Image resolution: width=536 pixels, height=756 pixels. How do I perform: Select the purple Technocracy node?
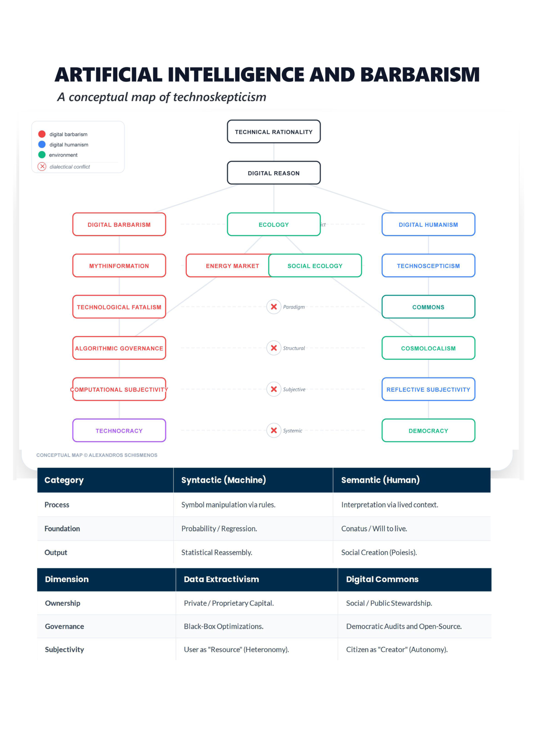point(119,431)
